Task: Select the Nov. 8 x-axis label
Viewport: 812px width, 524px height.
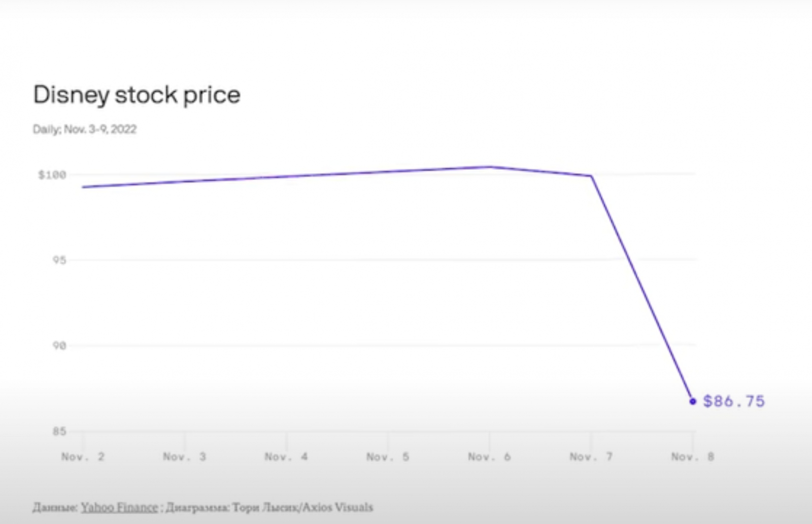Action: tap(693, 457)
